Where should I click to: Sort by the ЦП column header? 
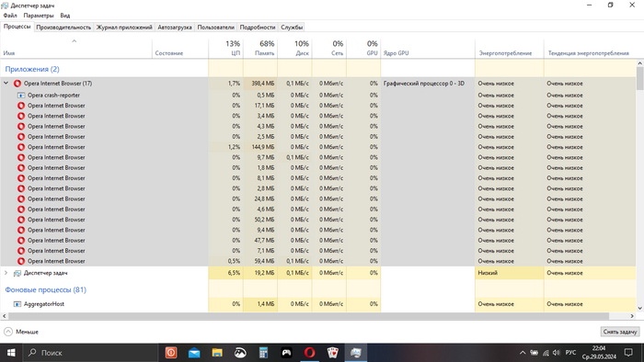226,49
